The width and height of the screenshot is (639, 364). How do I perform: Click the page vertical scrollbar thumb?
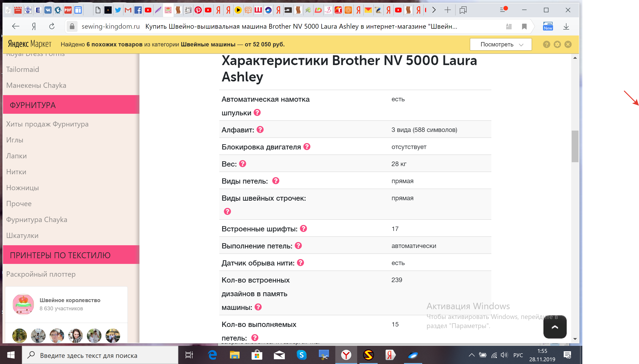pos(575,146)
